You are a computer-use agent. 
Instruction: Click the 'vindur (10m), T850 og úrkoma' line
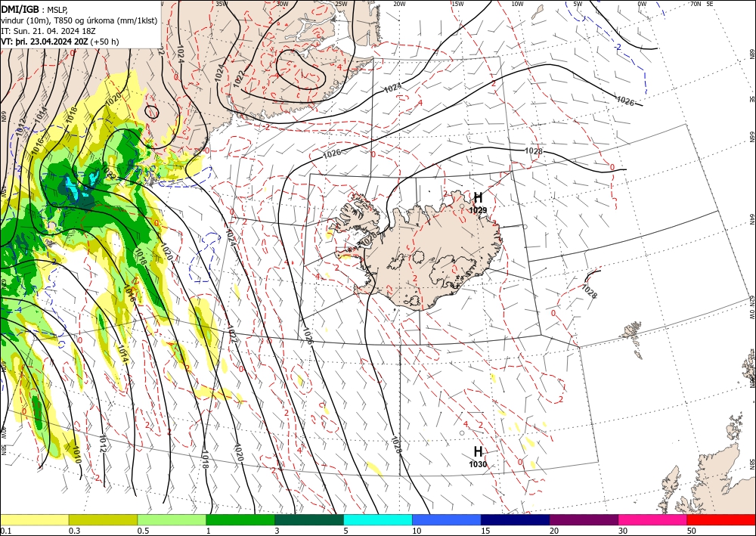tap(79, 20)
